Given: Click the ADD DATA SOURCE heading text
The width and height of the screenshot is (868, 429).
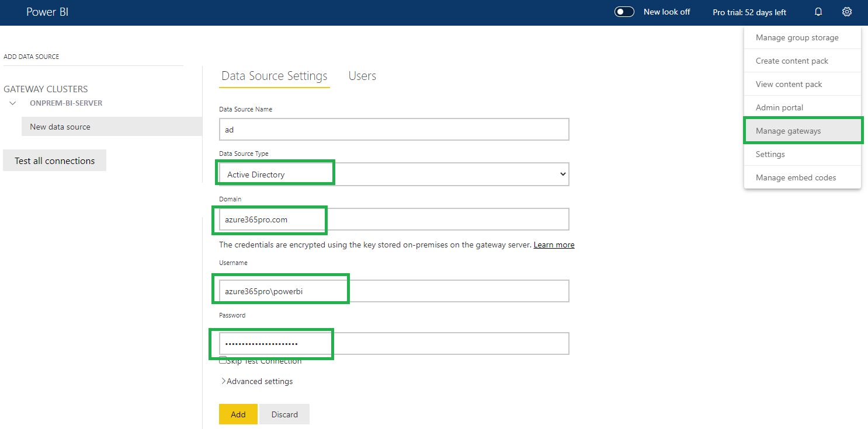Looking at the screenshot, I should click(x=32, y=57).
